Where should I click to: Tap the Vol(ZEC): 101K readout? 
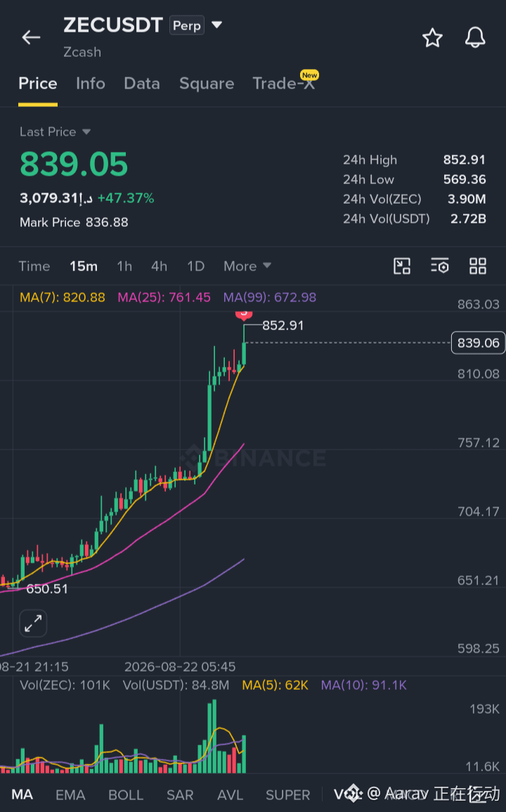tap(65, 685)
